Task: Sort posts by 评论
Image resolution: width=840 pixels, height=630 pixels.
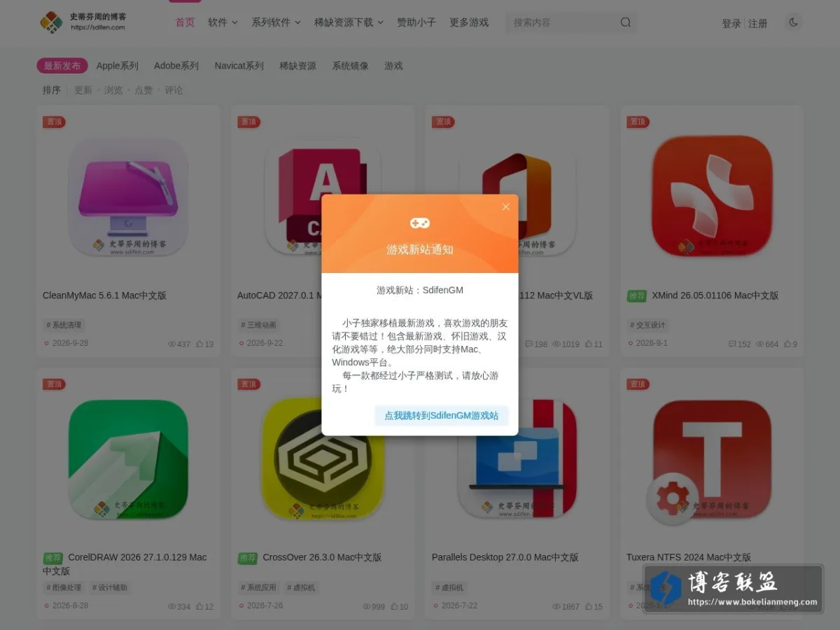Action: coord(174,90)
